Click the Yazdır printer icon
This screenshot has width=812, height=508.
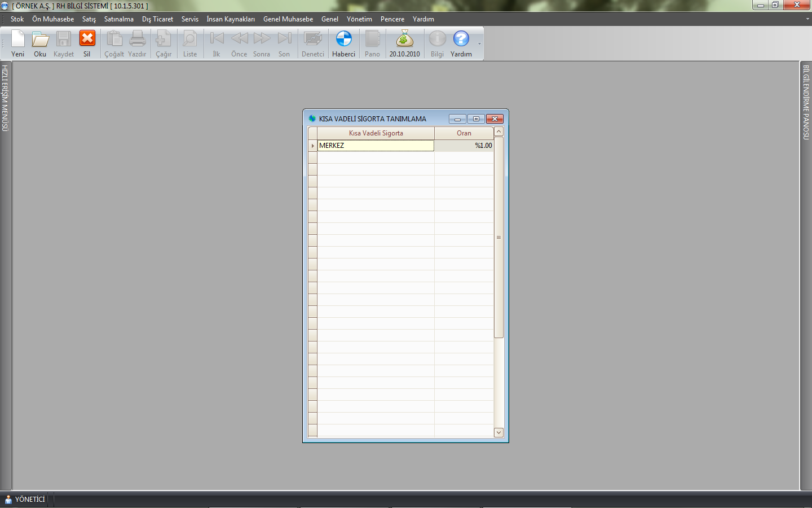coord(137,40)
